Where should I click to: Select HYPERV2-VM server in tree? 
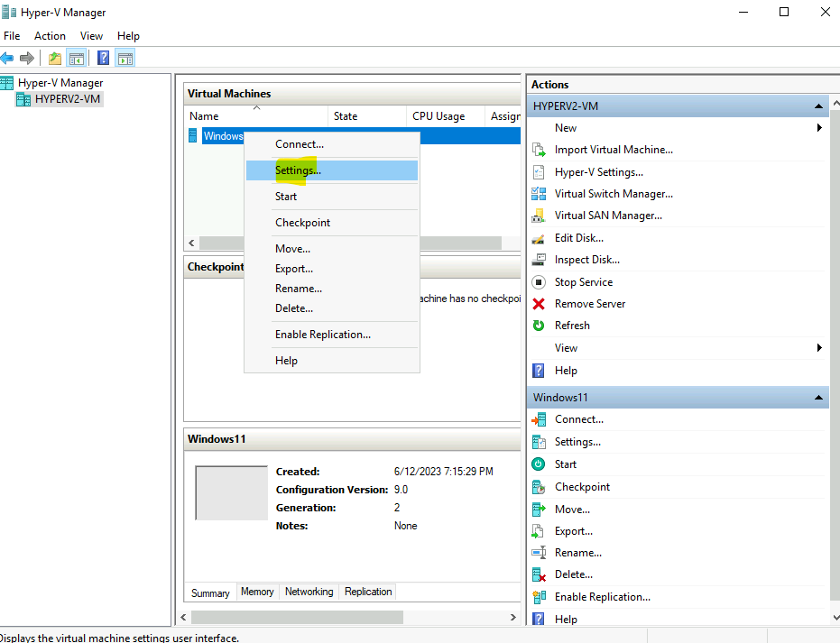point(68,99)
